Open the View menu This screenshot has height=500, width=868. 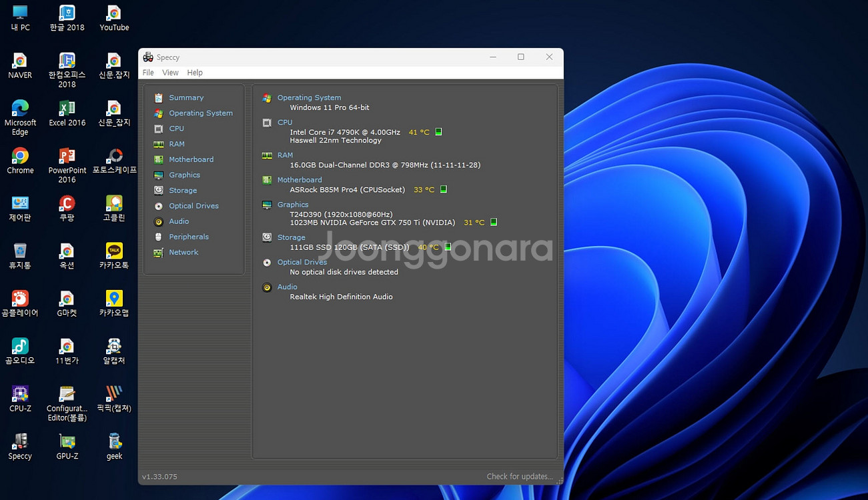(170, 73)
